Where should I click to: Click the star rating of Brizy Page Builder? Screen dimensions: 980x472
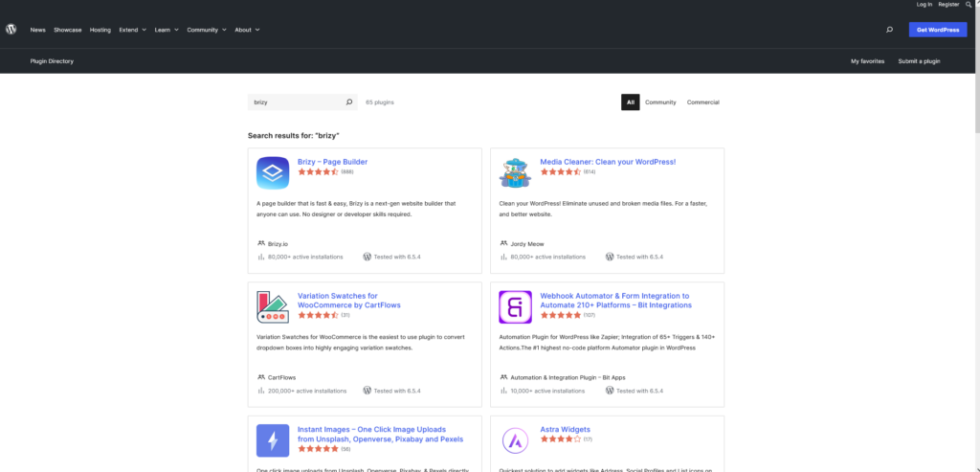[318, 171]
